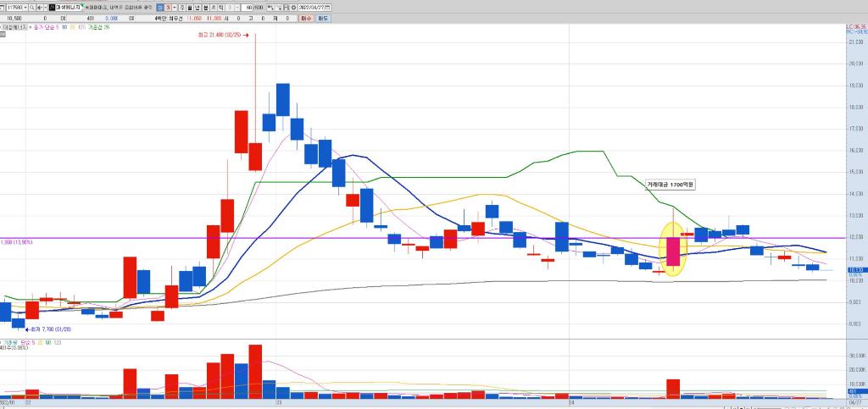Click the chart line tool icon
This screenshot has height=409, width=868.
[278, 8]
